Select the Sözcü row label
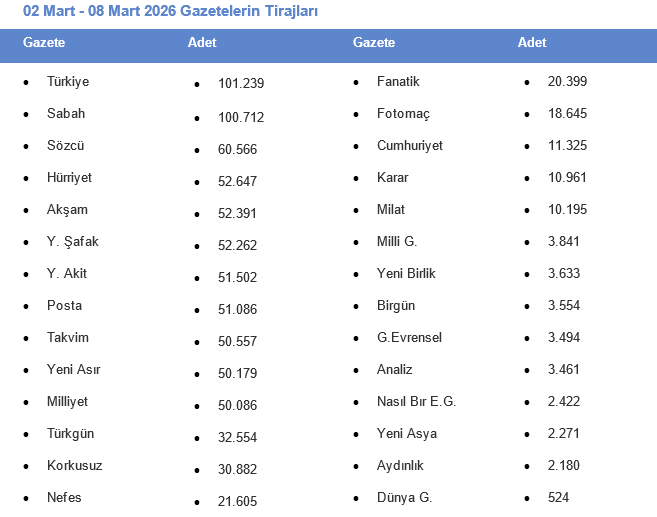Viewport: 657px width, 517px height. [x=66, y=146]
